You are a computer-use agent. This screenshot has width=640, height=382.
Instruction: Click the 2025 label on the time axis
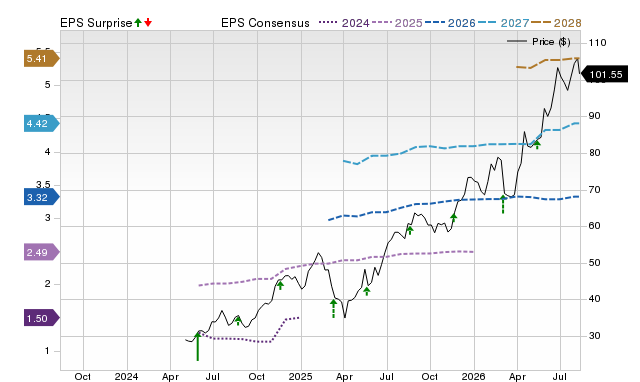pos(300,376)
